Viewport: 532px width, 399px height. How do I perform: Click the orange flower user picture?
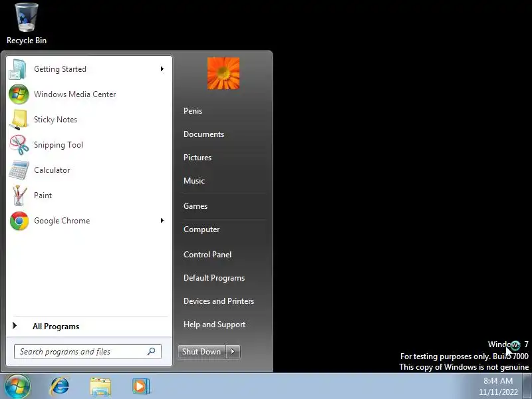pyautogui.click(x=223, y=73)
